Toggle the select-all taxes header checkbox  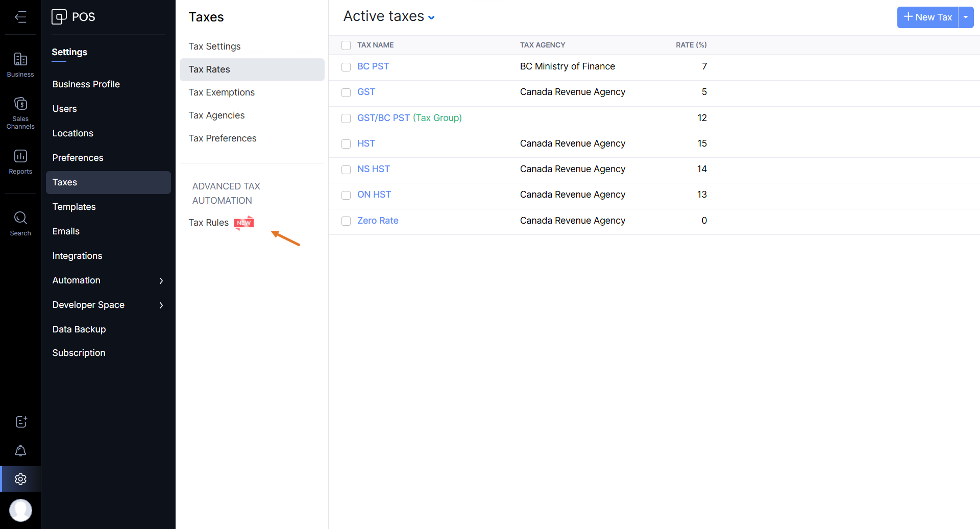click(346, 45)
